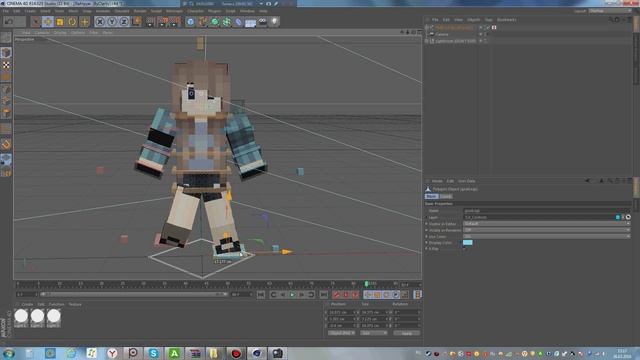Image resolution: width=640 pixels, height=360 pixels.
Task: Toggle Autokeying button in timeline
Action: pyautogui.click(x=346, y=295)
